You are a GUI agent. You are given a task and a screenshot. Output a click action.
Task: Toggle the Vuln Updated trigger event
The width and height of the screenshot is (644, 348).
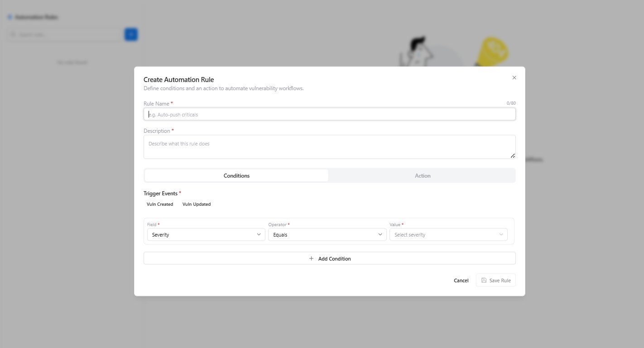(x=197, y=204)
